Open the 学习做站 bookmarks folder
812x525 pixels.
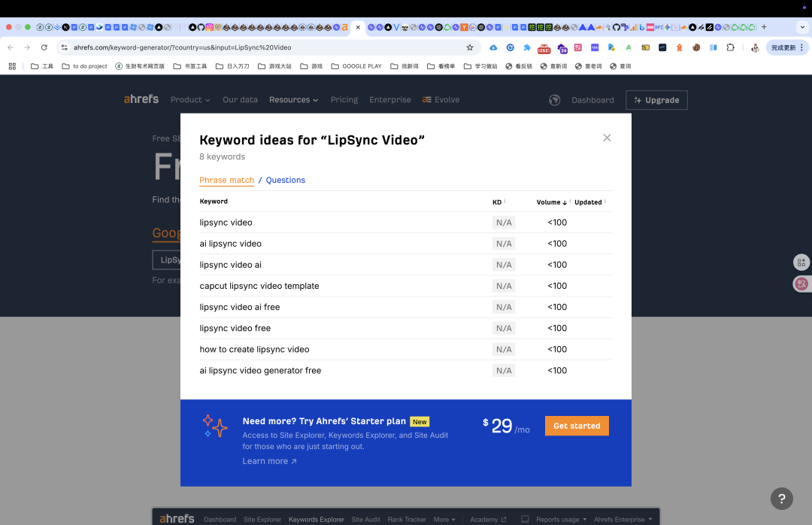click(480, 66)
